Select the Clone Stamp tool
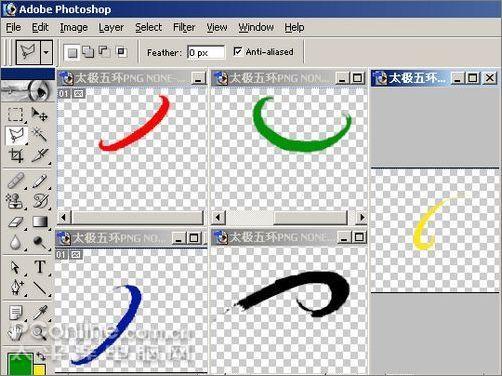 (15, 201)
